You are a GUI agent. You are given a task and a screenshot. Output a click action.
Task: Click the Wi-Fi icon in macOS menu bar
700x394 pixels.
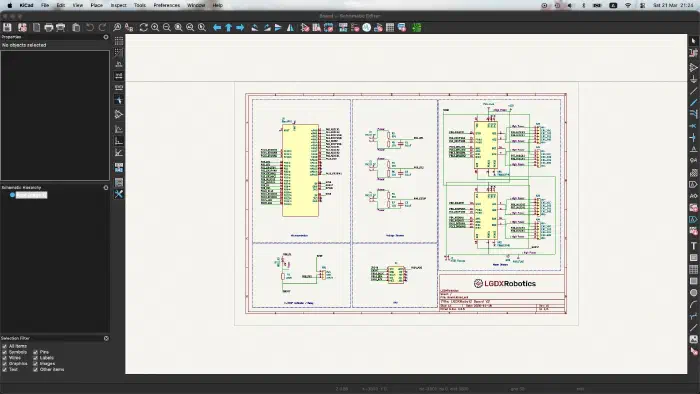click(628, 5)
